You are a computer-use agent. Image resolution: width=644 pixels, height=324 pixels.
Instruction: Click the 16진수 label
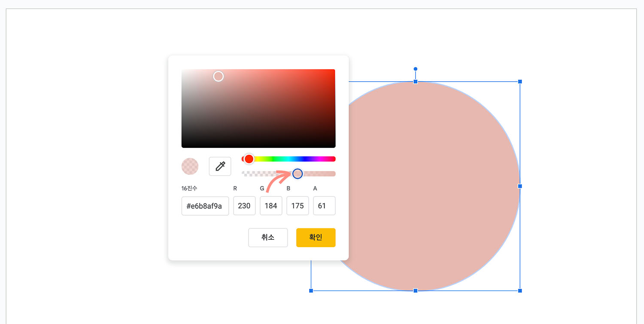189,188
